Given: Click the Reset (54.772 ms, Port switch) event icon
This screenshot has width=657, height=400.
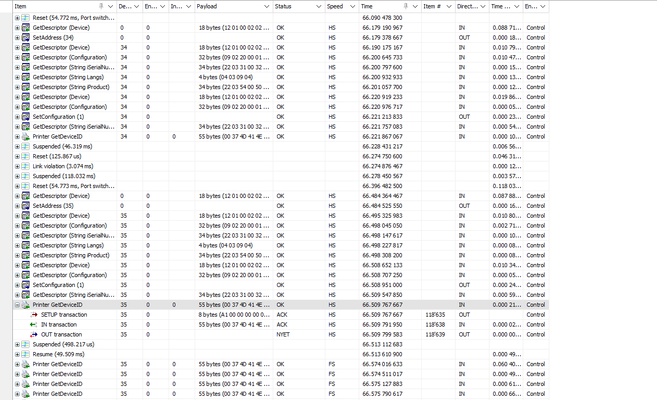Looking at the screenshot, I should (26, 18).
